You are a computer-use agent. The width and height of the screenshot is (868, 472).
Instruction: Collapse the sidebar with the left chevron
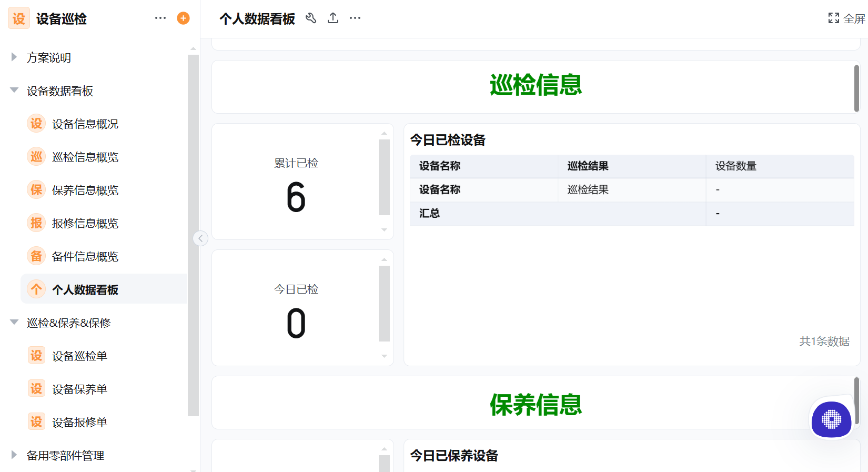click(x=200, y=238)
